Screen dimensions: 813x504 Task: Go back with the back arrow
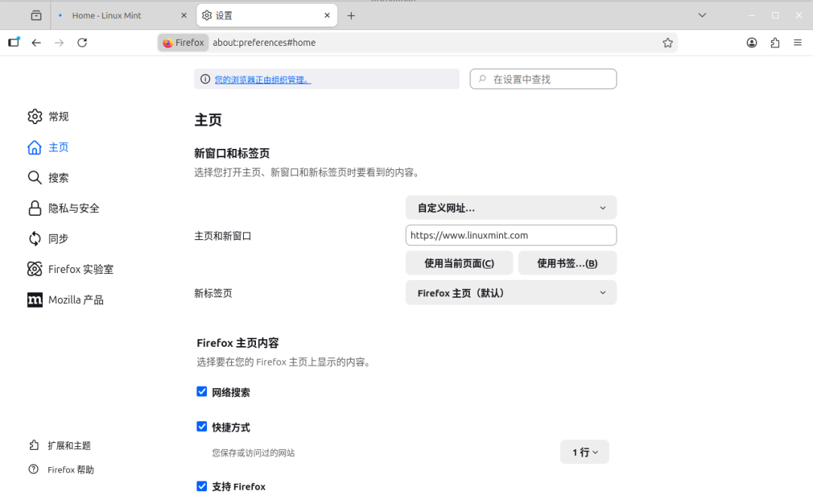click(x=36, y=42)
